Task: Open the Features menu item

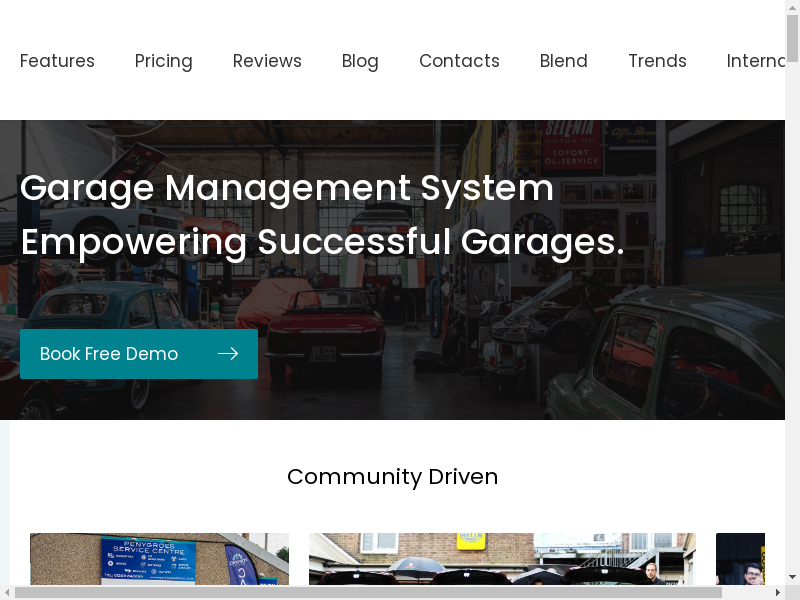Action: [x=57, y=61]
